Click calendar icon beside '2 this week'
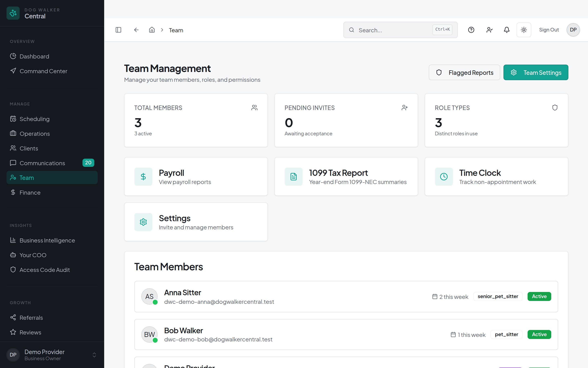588x368 pixels. 435,296
